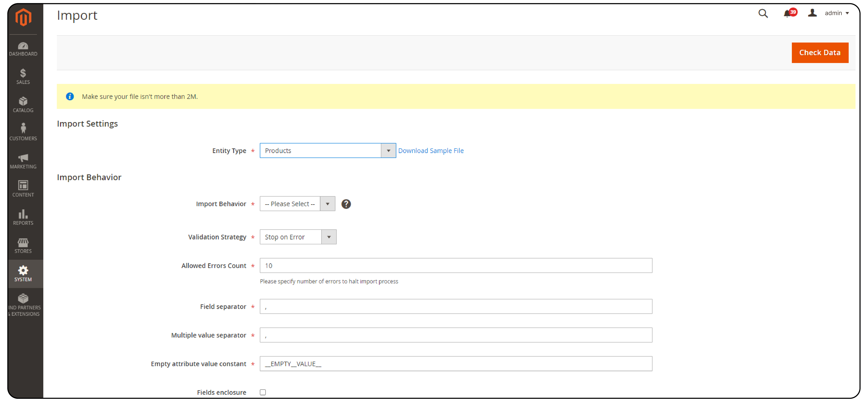Click the file size notice text
868x402 pixels.
tap(140, 97)
